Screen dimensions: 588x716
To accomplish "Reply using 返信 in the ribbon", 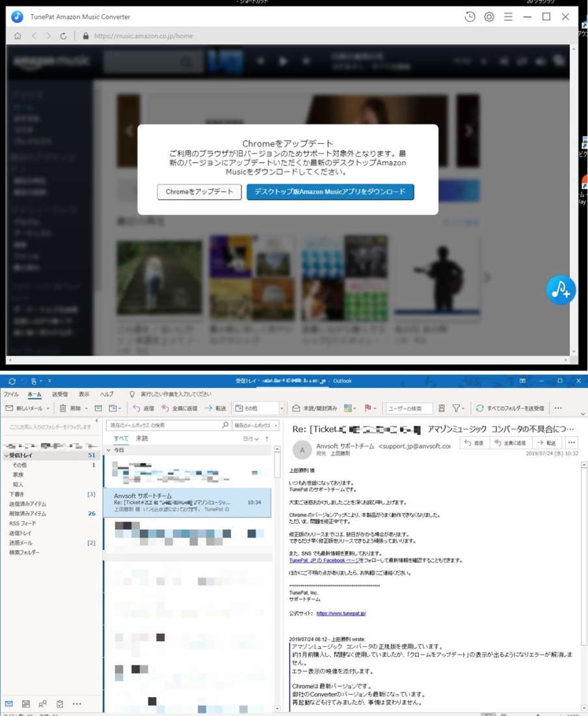I will tap(143, 408).
